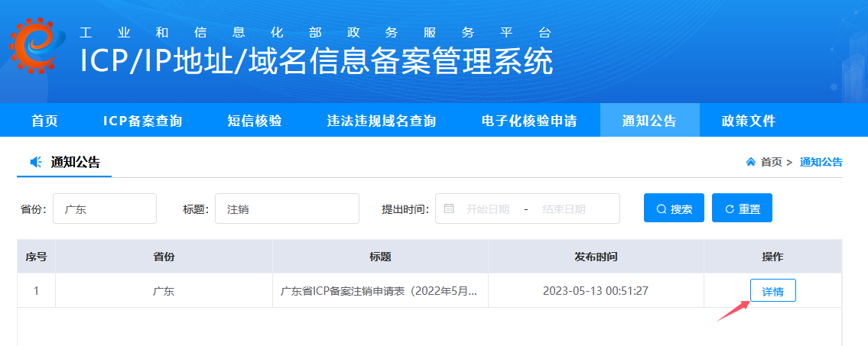Click the home icon in breadcrumb
The height and width of the screenshot is (346, 868).
tap(751, 162)
